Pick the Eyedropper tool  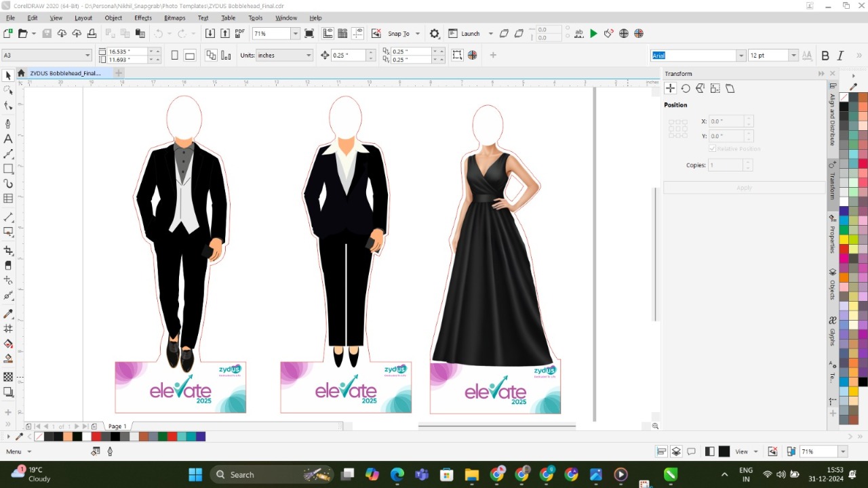8,314
